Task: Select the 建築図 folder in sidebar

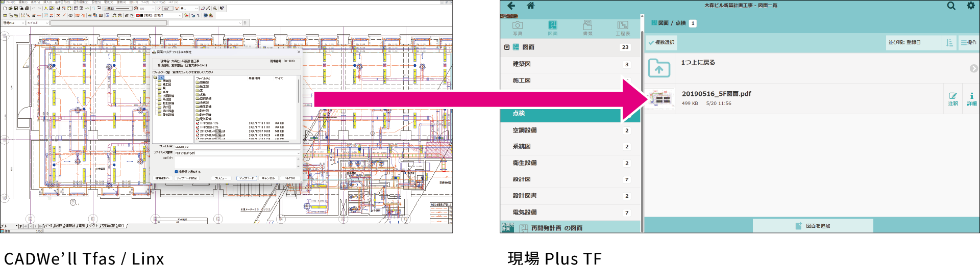Action: [570, 64]
